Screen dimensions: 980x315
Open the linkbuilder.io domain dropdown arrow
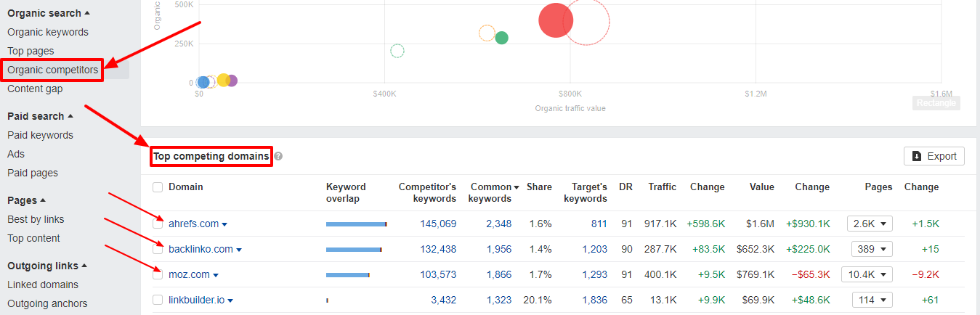[x=230, y=300]
